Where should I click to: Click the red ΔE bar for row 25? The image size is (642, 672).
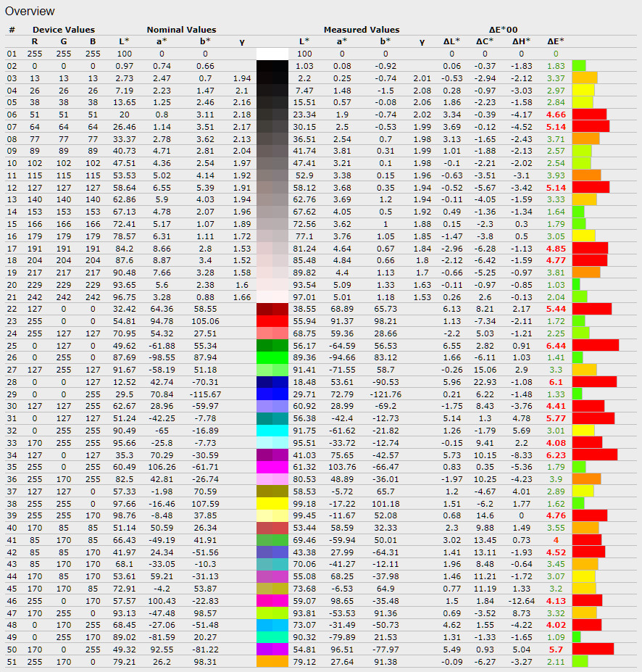point(595,345)
